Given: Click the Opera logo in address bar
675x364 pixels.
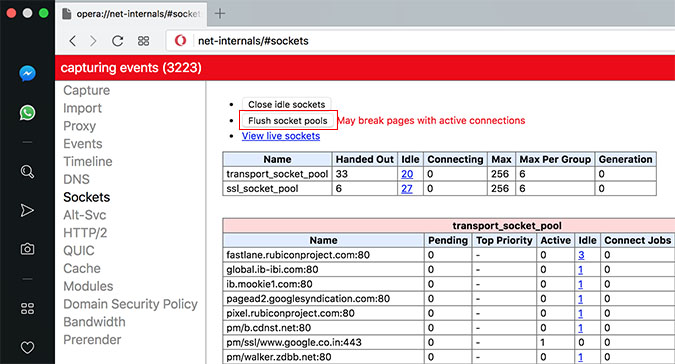Looking at the screenshot, I should (180, 41).
